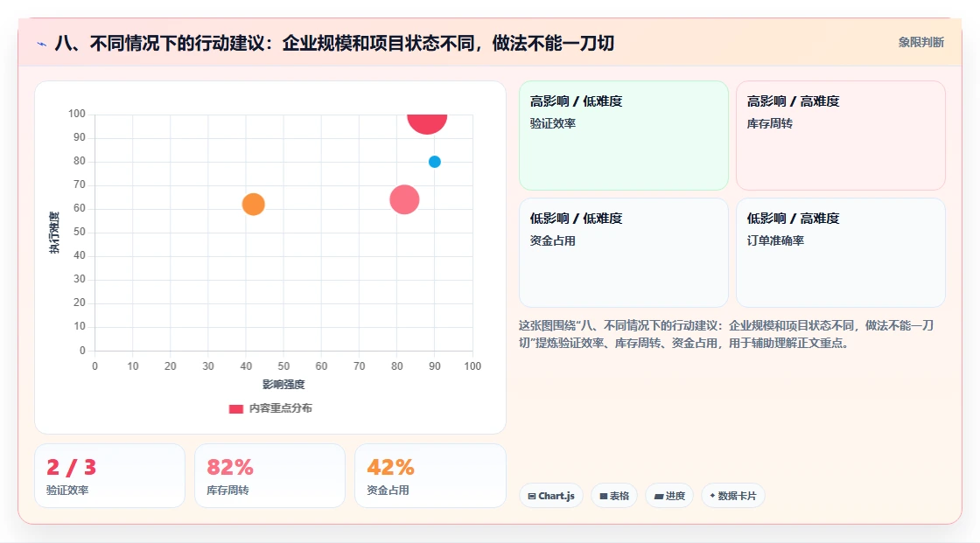Image resolution: width=980 pixels, height=543 pixels.
Task: Open the 高影响 / 低难度 quadrant card
Action: [x=624, y=135]
